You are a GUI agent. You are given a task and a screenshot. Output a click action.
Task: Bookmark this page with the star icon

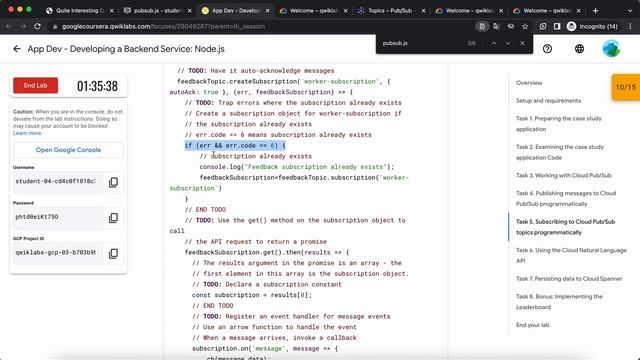point(525,27)
